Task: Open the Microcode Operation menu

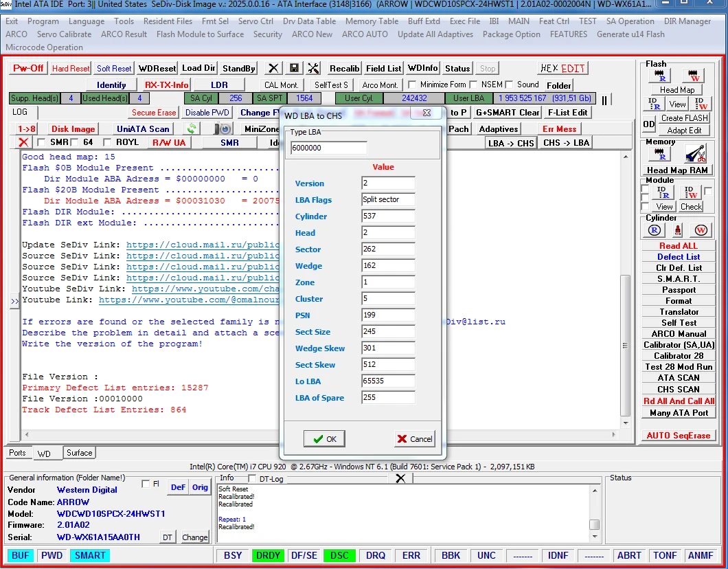Action: pyautogui.click(x=44, y=47)
